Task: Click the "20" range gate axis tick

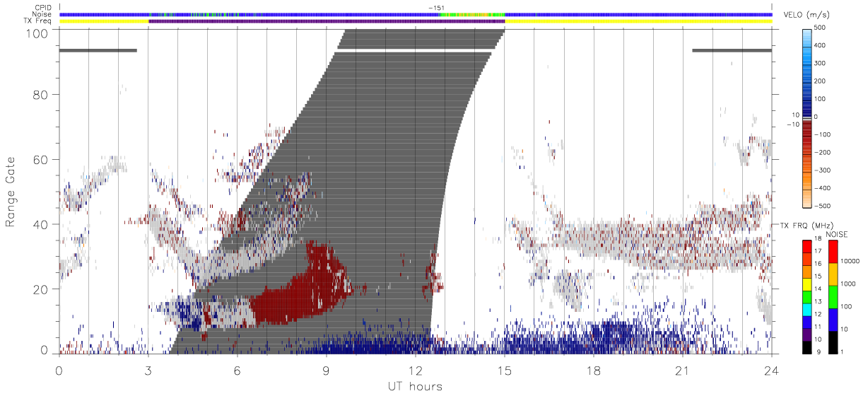Action: (x=42, y=290)
